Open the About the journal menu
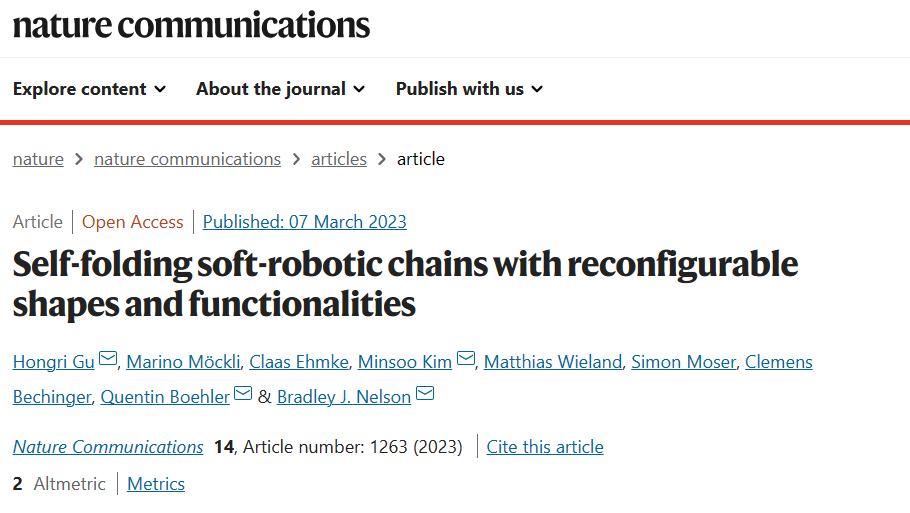 click(281, 89)
